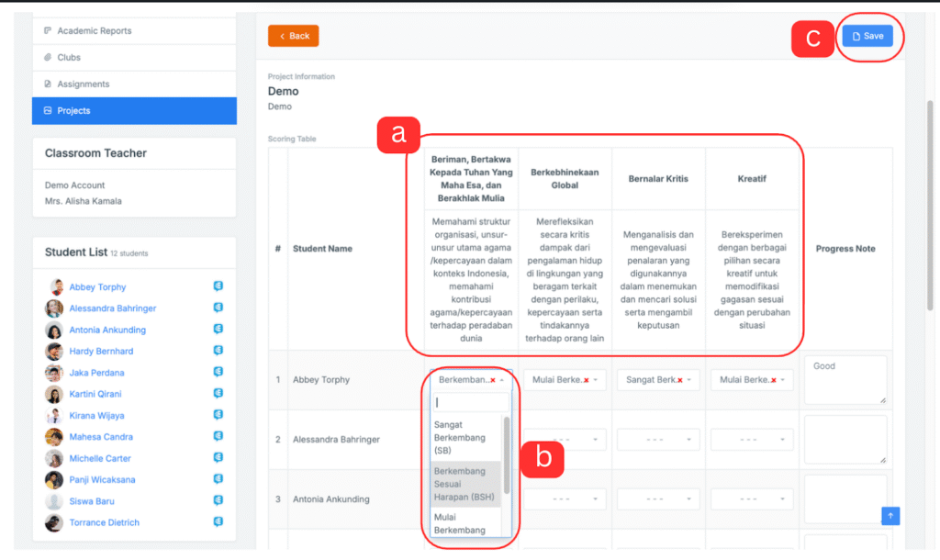Click Kartini Qirani's avatar in the student list
940x560 pixels.
pos(54,394)
